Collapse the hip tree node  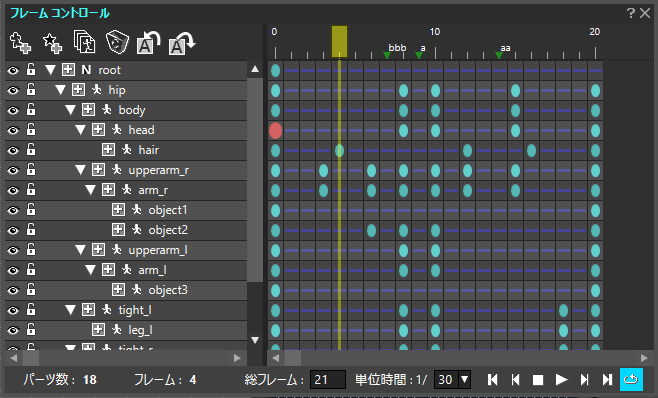point(60,89)
